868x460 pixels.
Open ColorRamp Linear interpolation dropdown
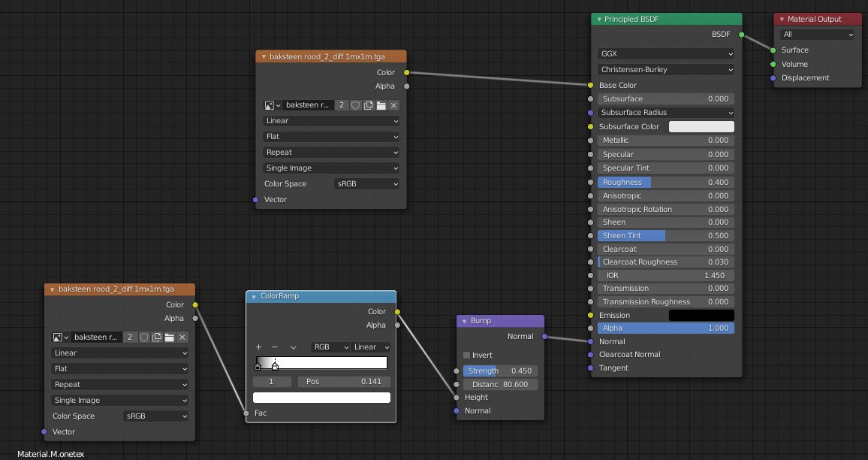click(x=371, y=347)
